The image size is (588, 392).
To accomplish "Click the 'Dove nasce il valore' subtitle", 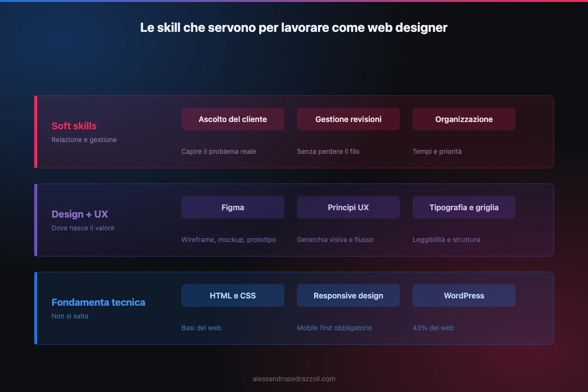I will coord(83,228).
